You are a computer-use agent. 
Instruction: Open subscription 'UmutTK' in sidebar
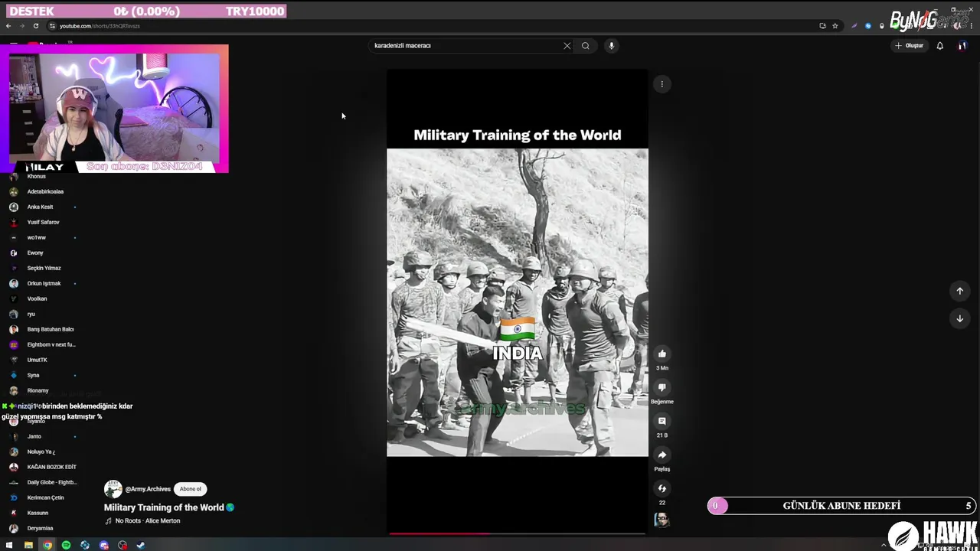click(x=38, y=360)
